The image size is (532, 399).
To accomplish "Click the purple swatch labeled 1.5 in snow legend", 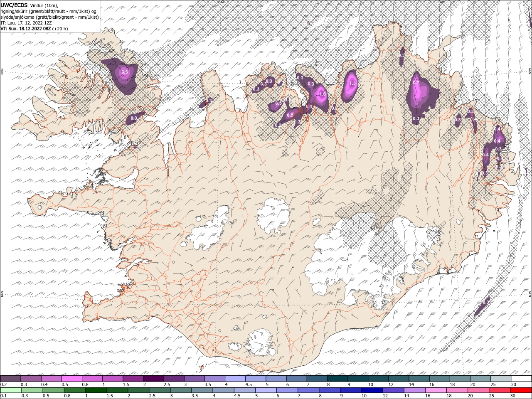I will pyautogui.click(x=133, y=379).
